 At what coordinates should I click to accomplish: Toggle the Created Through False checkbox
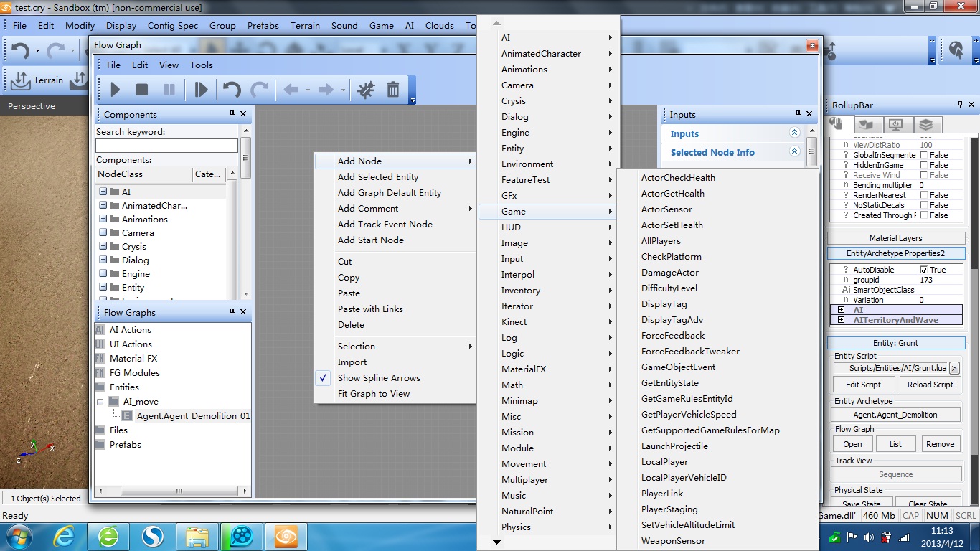click(923, 215)
